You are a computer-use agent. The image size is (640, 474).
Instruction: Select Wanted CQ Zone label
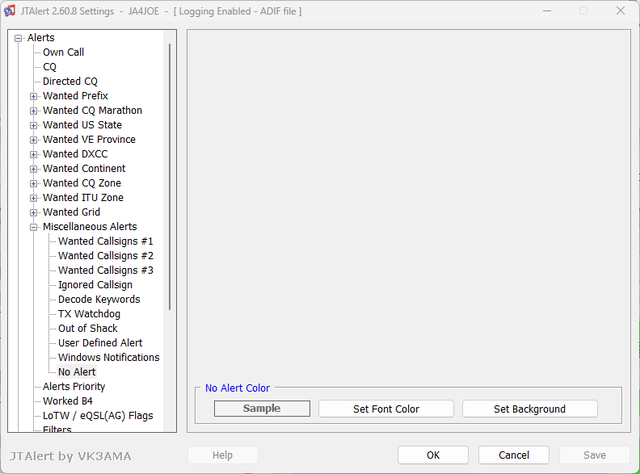(82, 183)
